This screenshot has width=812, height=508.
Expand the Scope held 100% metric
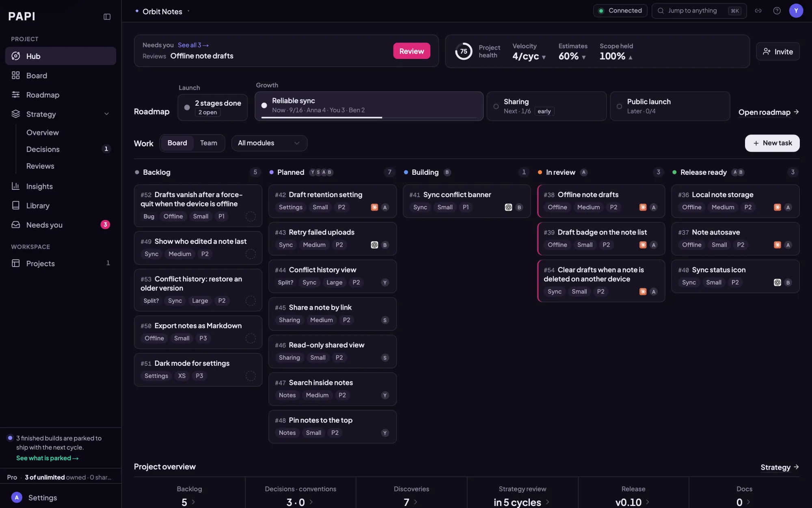(x=616, y=52)
